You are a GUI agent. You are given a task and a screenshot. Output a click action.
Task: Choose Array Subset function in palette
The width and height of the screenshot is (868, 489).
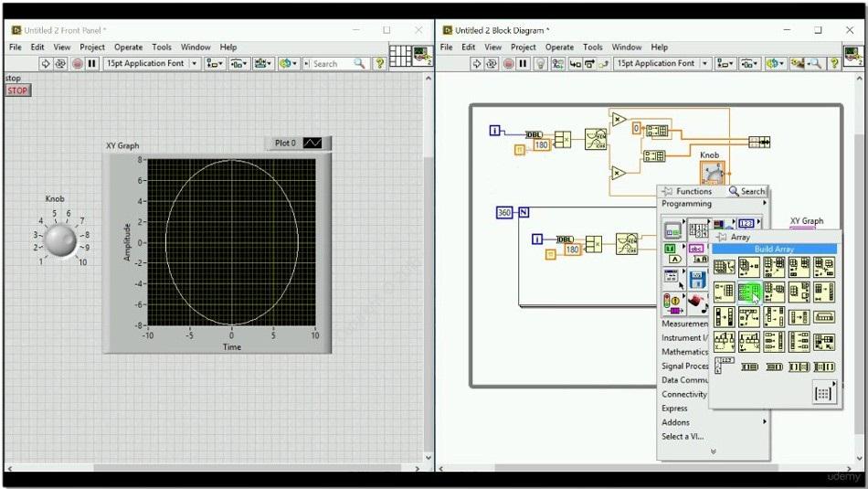[774, 292]
